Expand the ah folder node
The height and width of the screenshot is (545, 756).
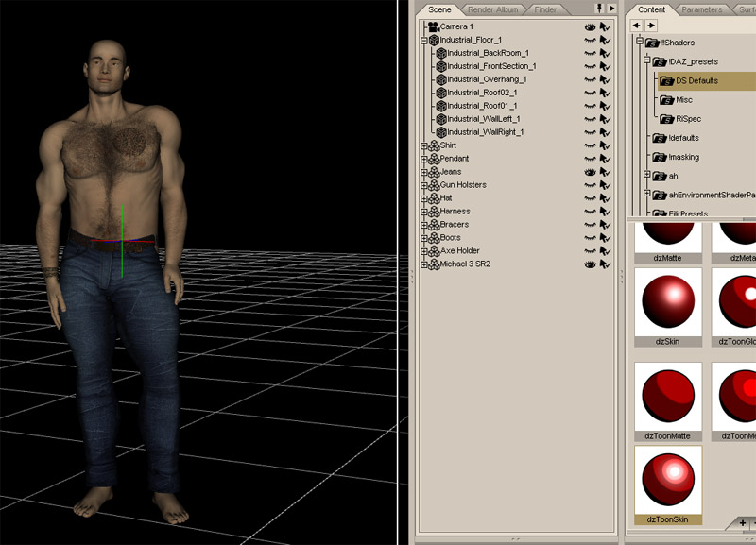(x=647, y=175)
